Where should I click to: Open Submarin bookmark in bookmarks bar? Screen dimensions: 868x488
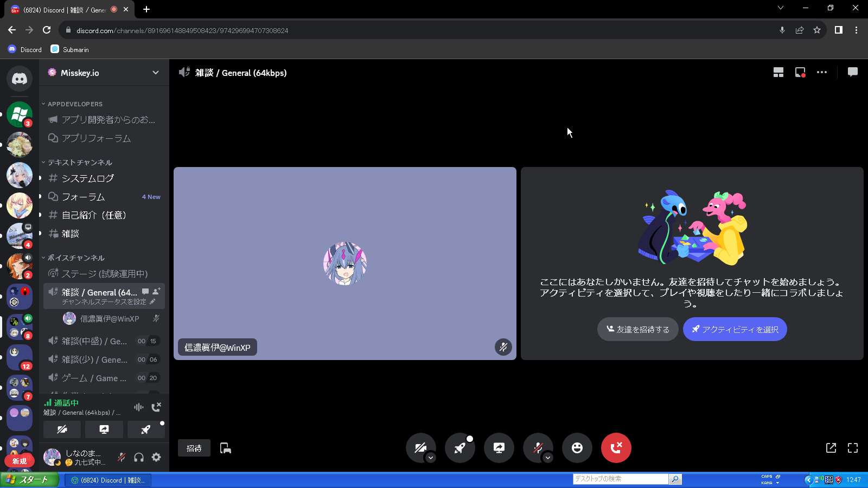[x=69, y=49]
